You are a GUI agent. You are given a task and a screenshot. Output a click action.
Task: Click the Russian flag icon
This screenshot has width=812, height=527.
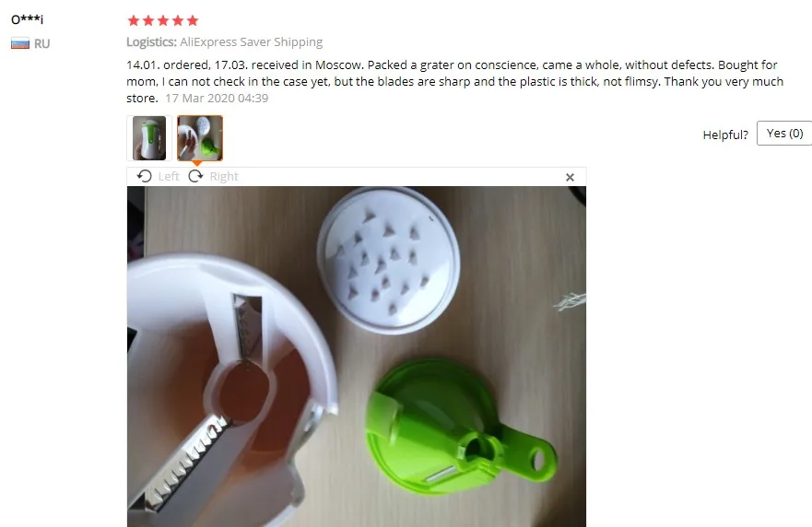20,43
